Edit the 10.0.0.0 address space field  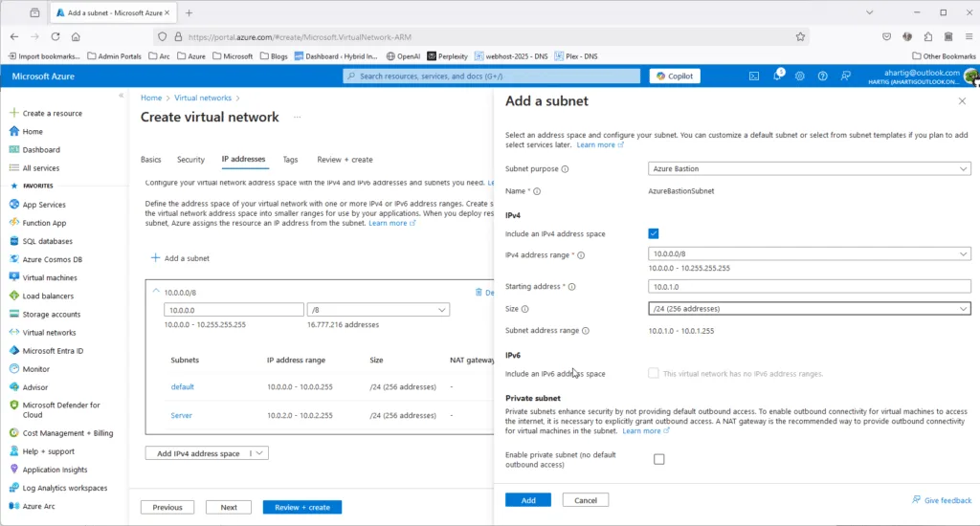pyautogui.click(x=234, y=310)
